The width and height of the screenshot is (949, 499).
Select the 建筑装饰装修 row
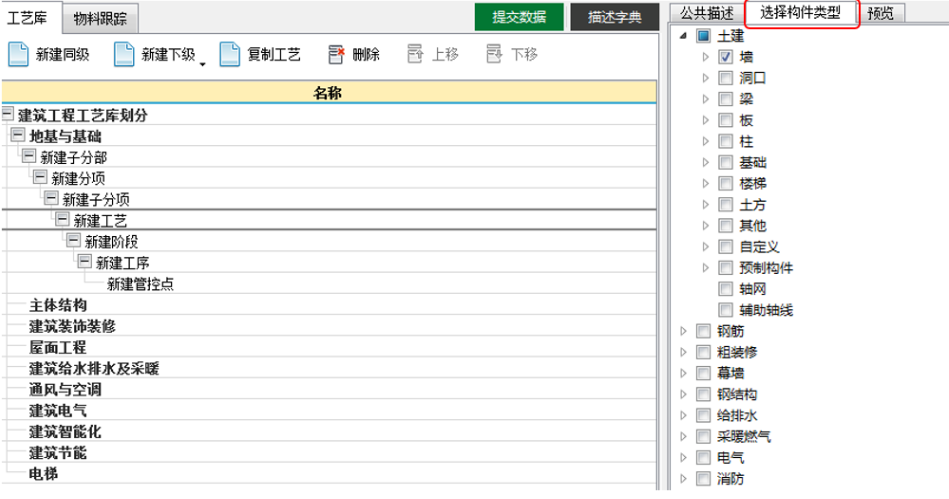click(x=329, y=326)
